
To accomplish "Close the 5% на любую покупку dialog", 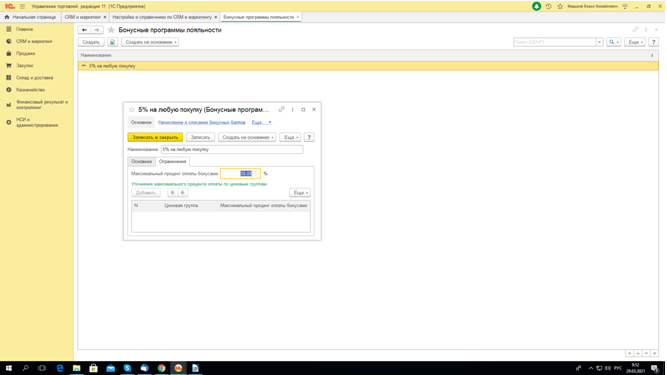I will tap(314, 110).
